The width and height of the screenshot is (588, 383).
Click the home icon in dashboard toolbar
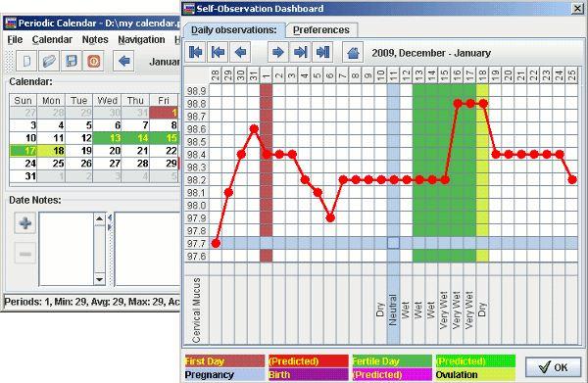click(353, 52)
